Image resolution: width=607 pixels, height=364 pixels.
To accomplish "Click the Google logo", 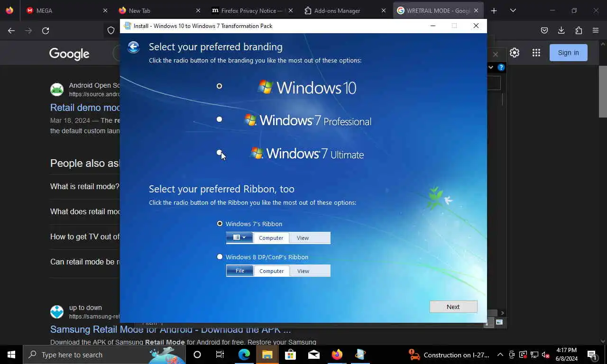I will point(69,54).
